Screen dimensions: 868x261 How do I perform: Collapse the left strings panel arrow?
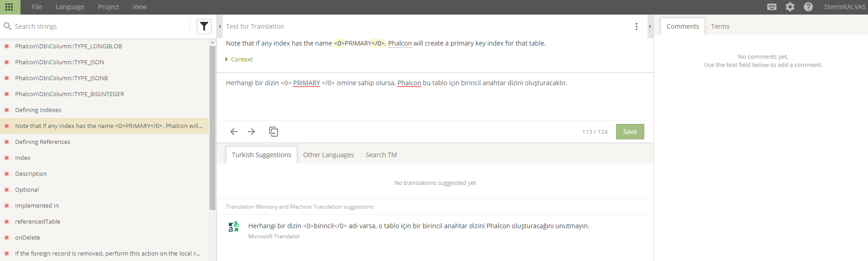pos(220,26)
